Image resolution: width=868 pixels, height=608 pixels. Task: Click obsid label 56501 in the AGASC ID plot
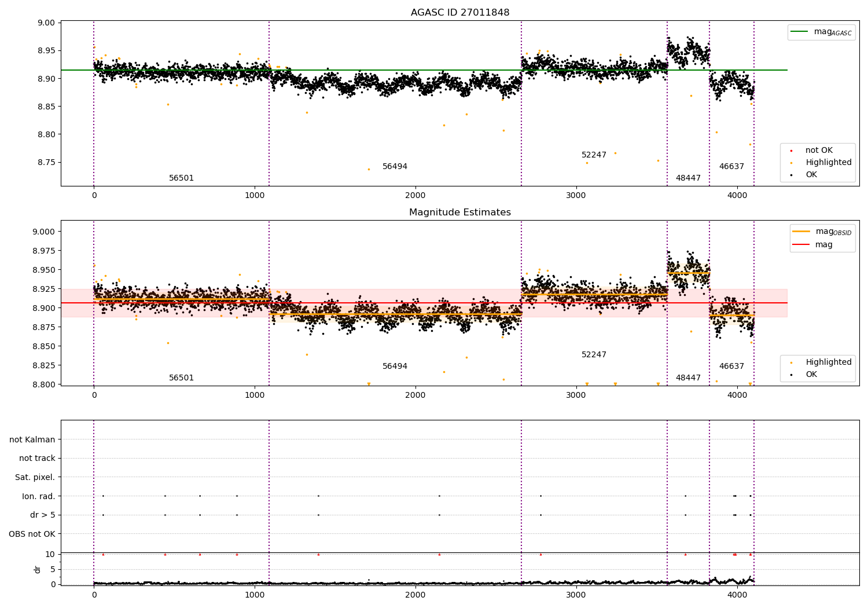tap(181, 178)
